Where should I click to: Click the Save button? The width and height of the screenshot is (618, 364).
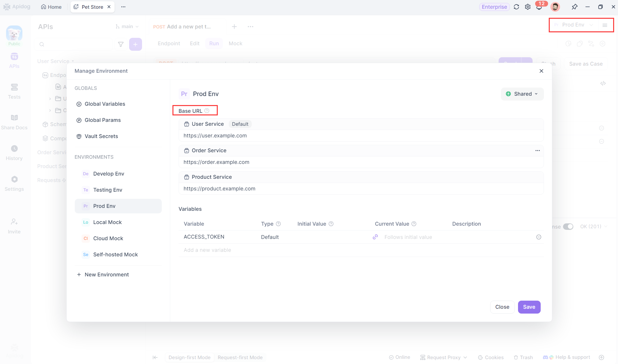529,307
